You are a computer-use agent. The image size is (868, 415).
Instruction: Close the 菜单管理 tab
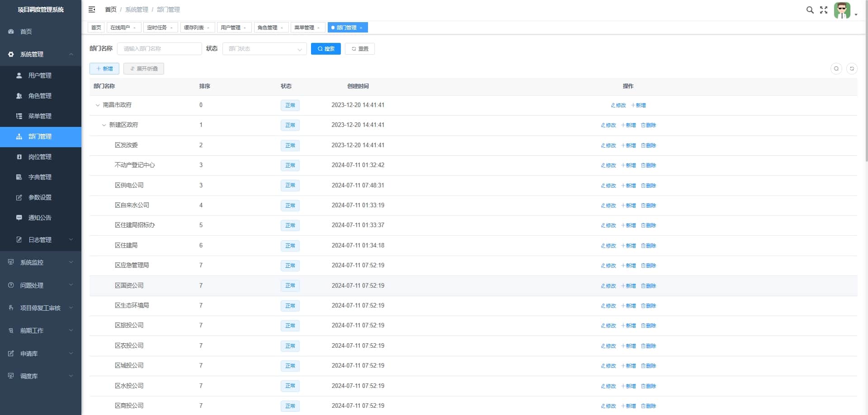[x=319, y=28]
